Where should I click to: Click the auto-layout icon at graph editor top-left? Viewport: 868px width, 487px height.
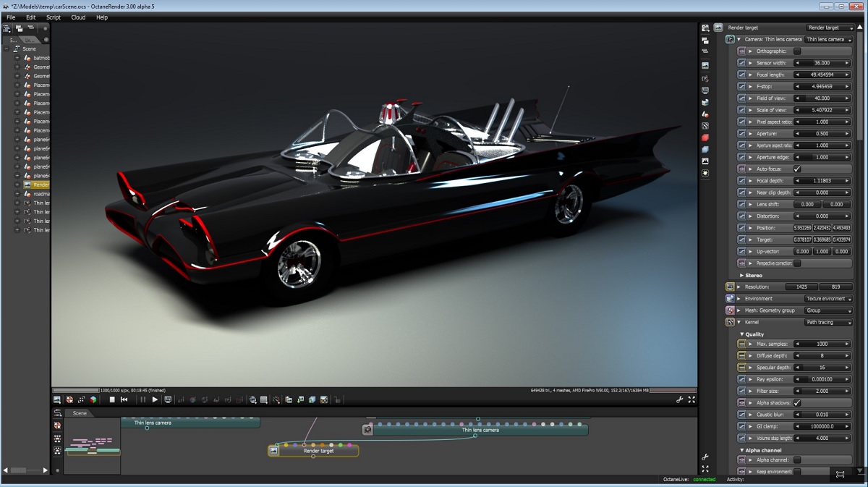click(x=57, y=413)
